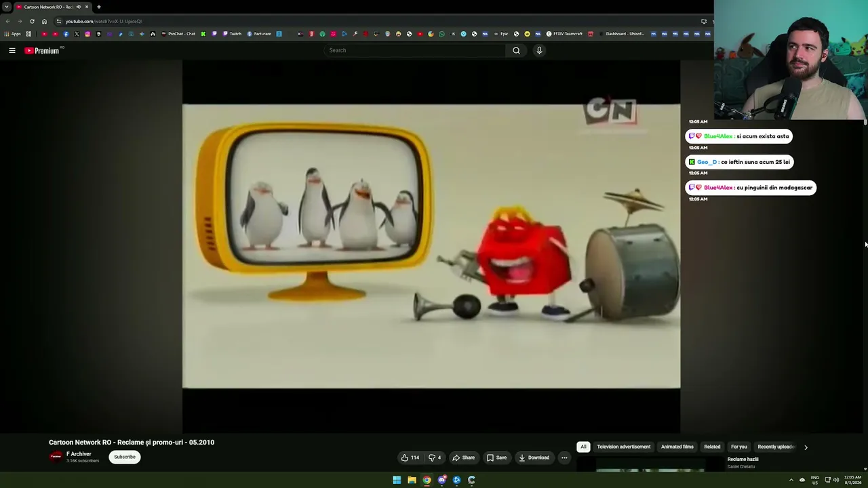The image size is (868, 488).
Task: Open the Facebook bookmark icon
Action: click(x=66, y=34)
